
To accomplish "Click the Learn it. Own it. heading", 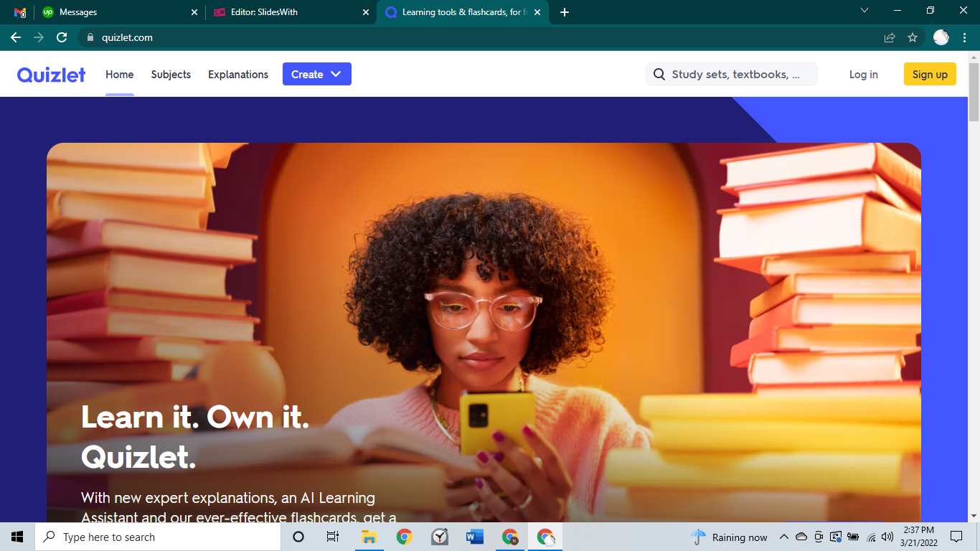I will coord(195,436).
